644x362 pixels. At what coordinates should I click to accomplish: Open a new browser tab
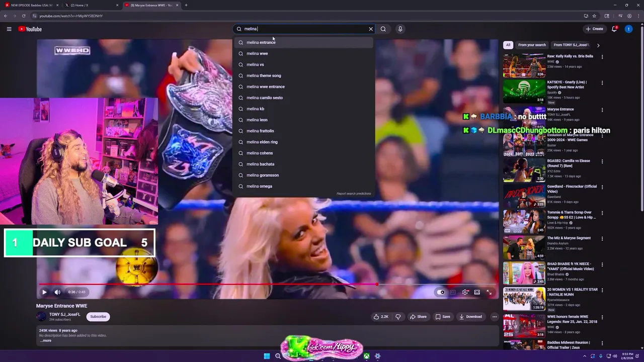pos(186,5)
